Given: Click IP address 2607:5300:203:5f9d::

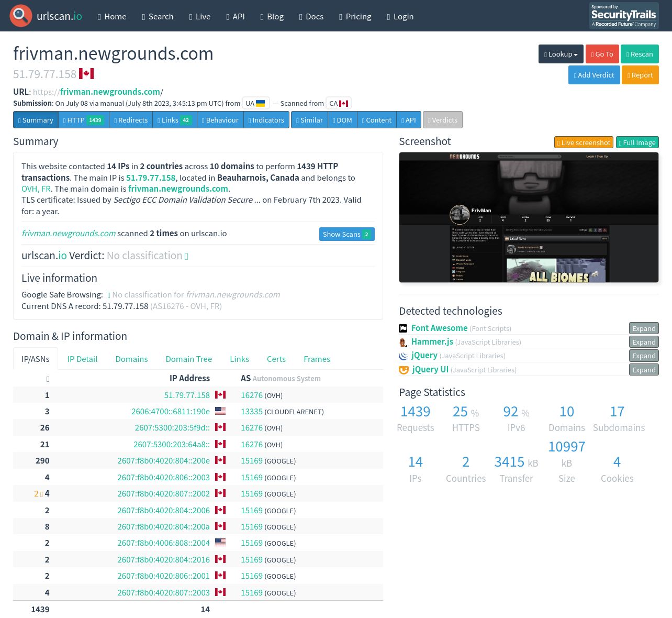Looking at the screenshot, I should click(x=172, y=428).
